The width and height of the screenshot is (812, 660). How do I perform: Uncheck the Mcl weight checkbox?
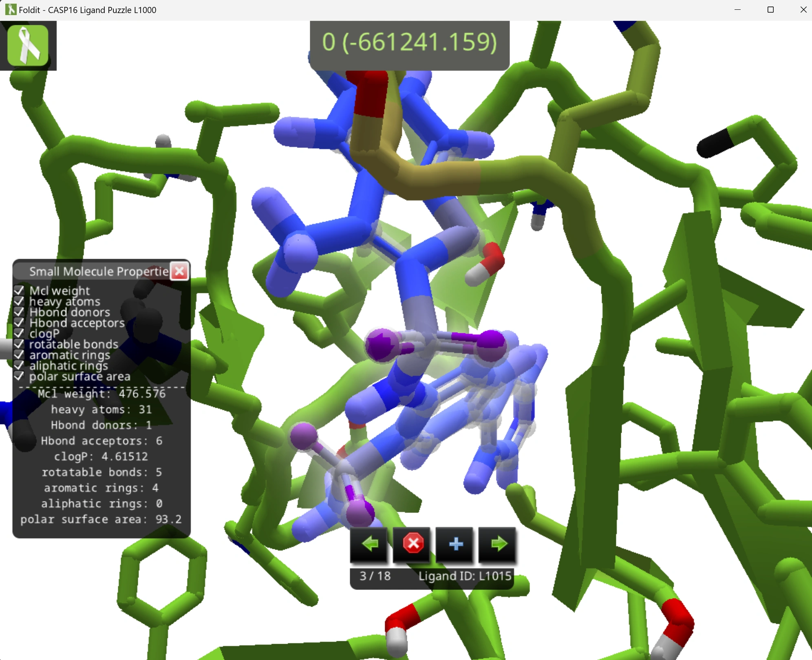click(x=19, y=290)
